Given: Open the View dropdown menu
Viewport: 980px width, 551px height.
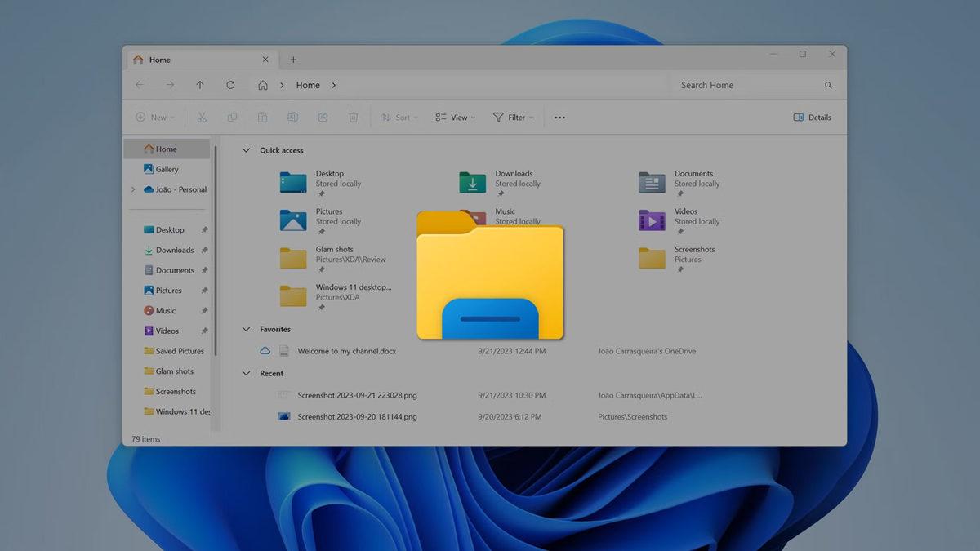Looking at the screenshot, I should pyautogui.click(x=454, y=117).
